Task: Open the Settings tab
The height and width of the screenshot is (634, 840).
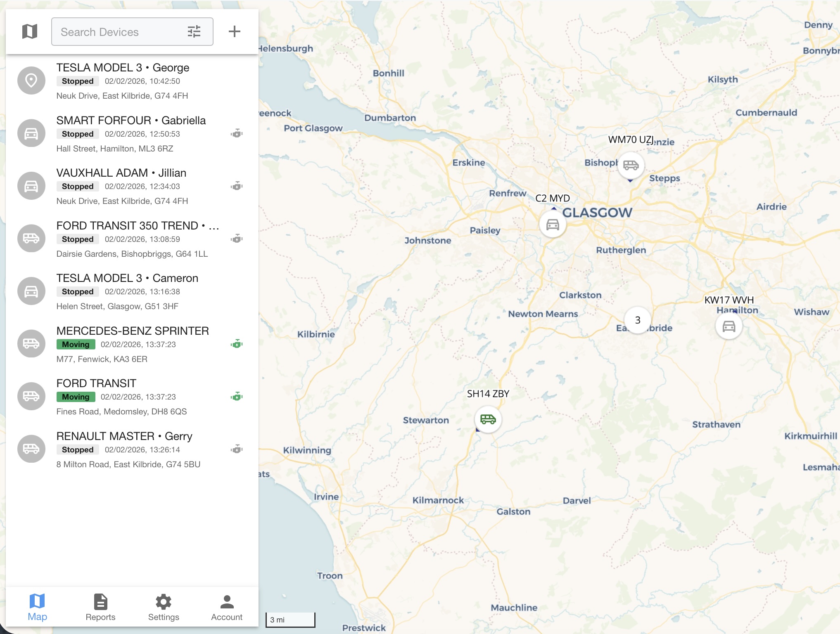Action: [x=164, y=607]
